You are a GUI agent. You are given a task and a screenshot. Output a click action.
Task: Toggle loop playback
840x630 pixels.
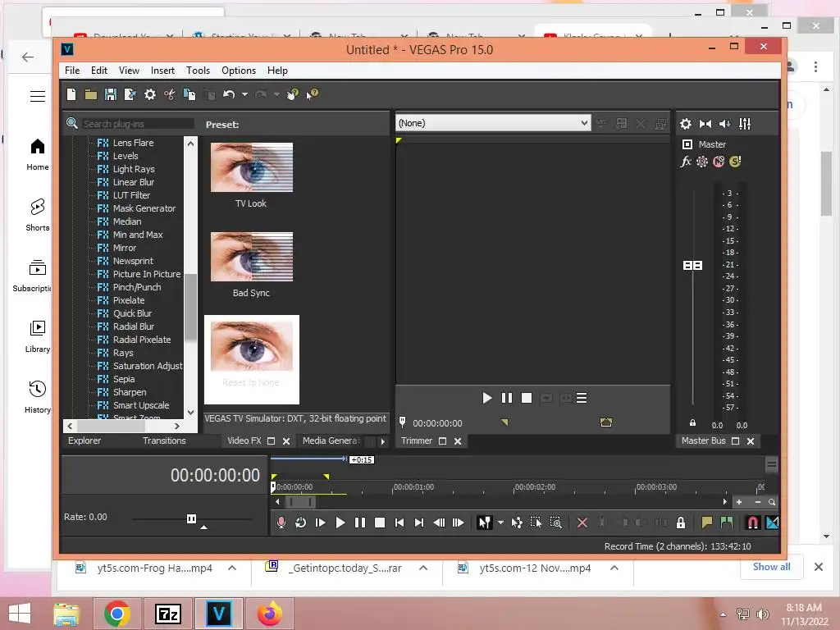point(300,523)
